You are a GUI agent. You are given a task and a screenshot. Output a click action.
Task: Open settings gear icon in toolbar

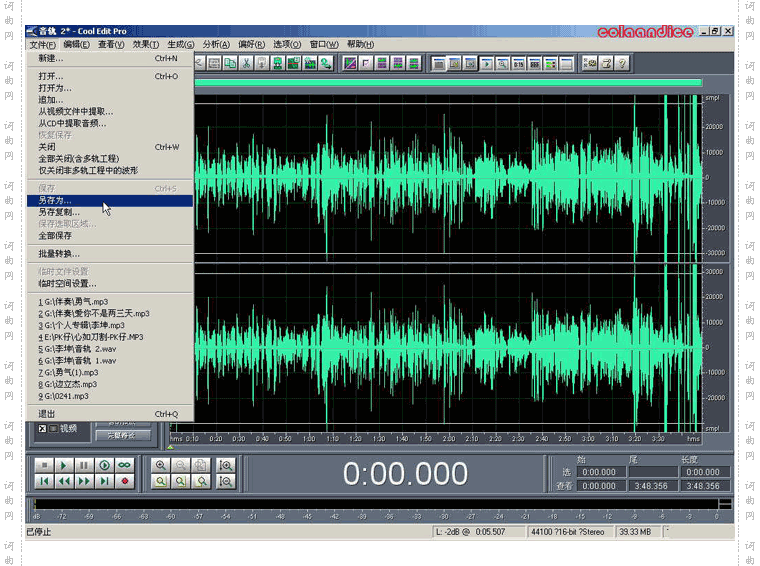(590, 63)
